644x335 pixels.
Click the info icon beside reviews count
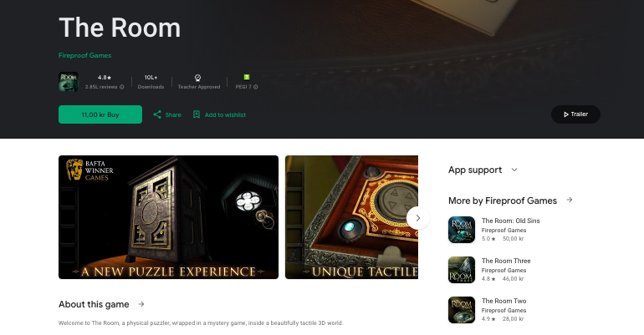coord(121,87)
